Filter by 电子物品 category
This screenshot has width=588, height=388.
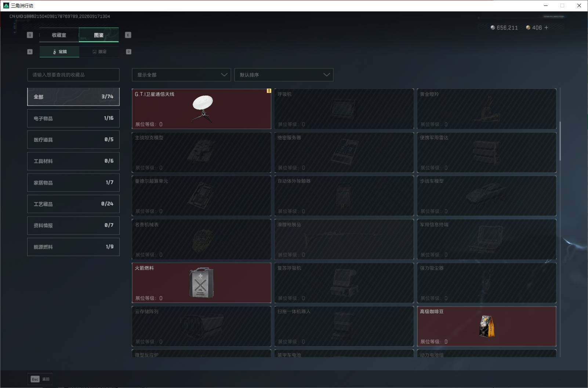click(73, 118)
